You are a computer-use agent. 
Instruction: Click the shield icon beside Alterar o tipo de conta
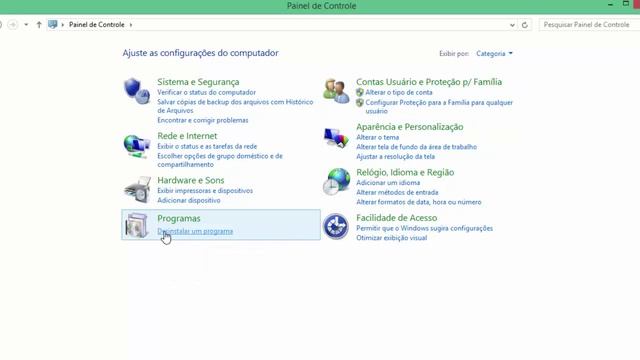pos(360,93)
